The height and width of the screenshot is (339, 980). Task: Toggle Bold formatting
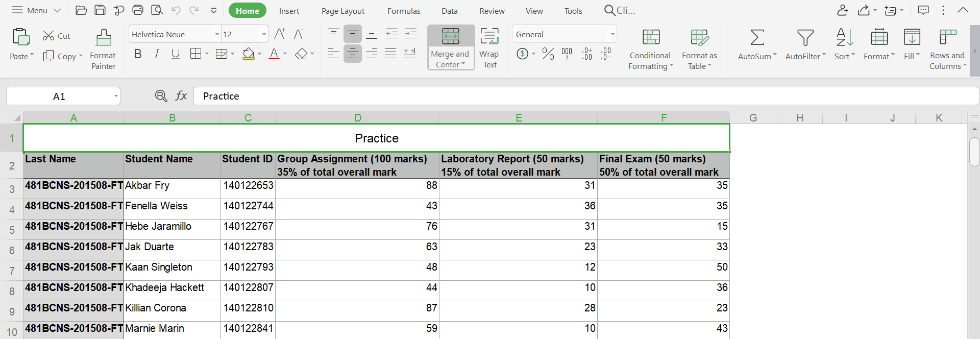point(138,54)
